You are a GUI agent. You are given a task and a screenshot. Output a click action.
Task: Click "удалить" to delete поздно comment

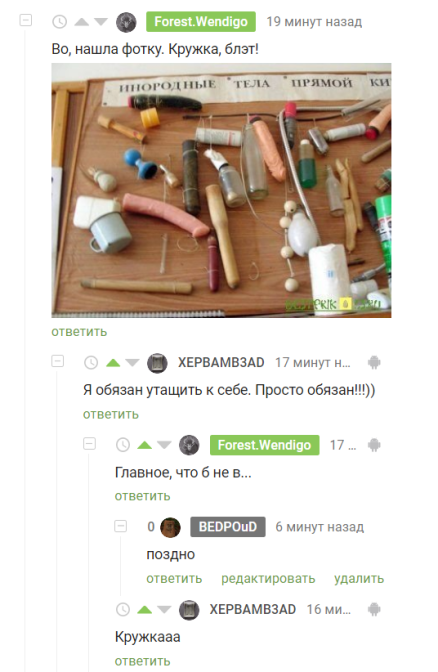coord(359,579)
